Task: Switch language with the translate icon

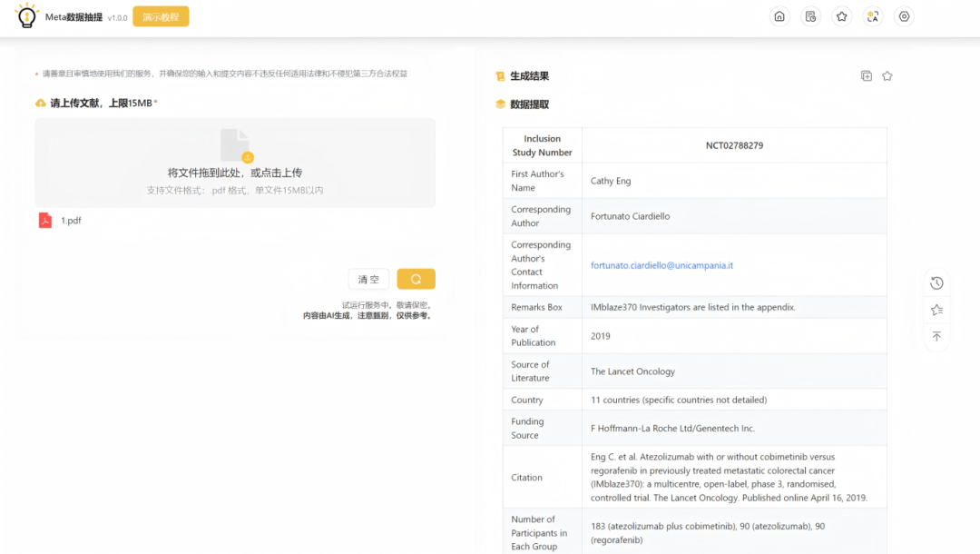Action: pos(873,16)
